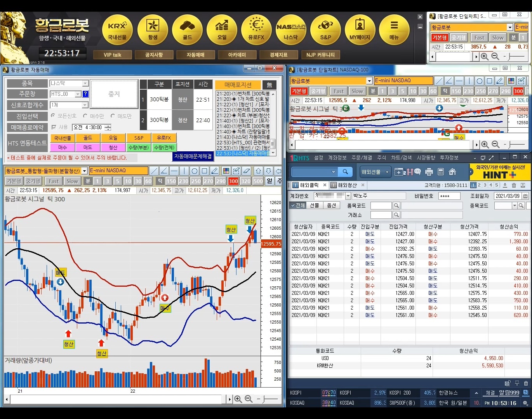
Task: Open the 골드 round gold button
Action: click(187, 30)
